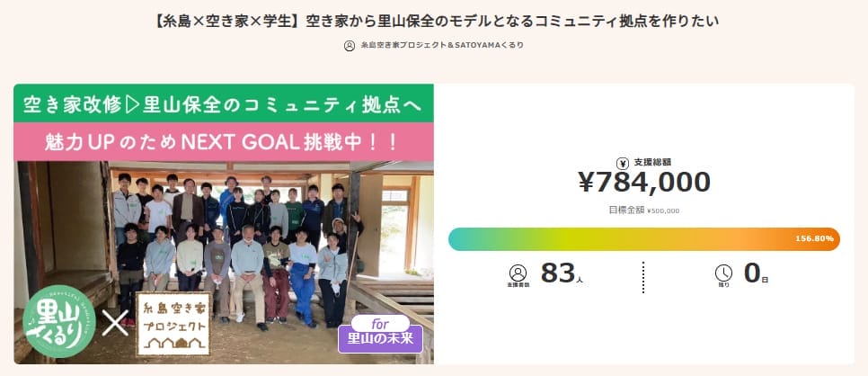This screenshot has width=868, height=376.
Task: Click the 83人 supporter count
Action: click(x=562, y=273)
